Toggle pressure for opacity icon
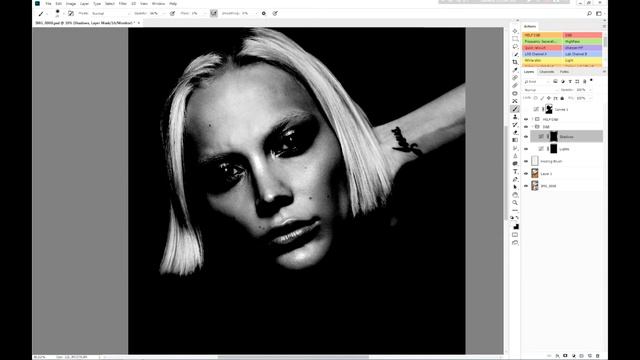This screenshot has height=360, width=640. click(x=172, y=13)
